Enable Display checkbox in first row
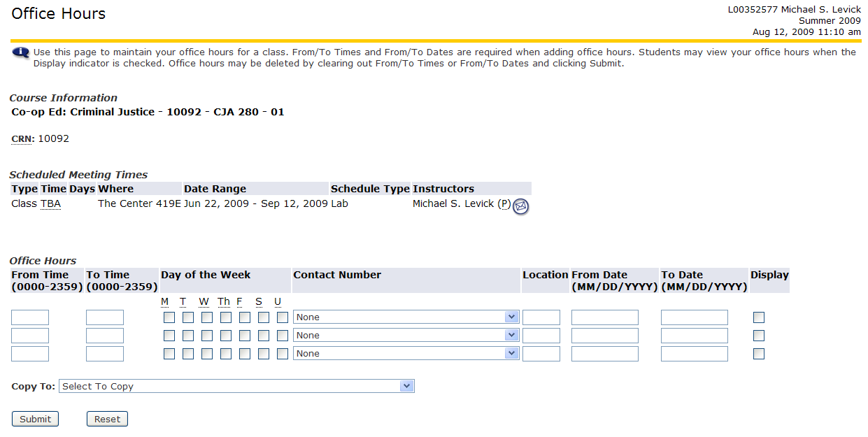 (x=759, y=317)
